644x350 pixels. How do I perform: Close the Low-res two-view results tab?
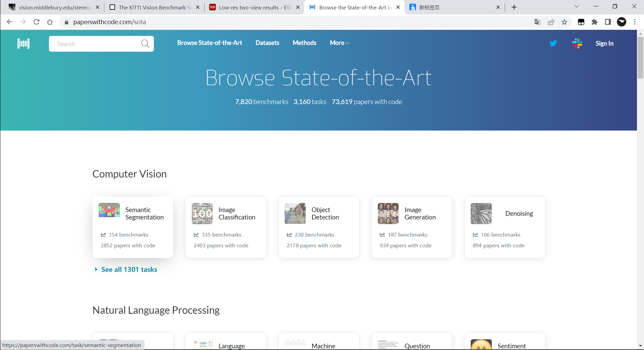298,7
